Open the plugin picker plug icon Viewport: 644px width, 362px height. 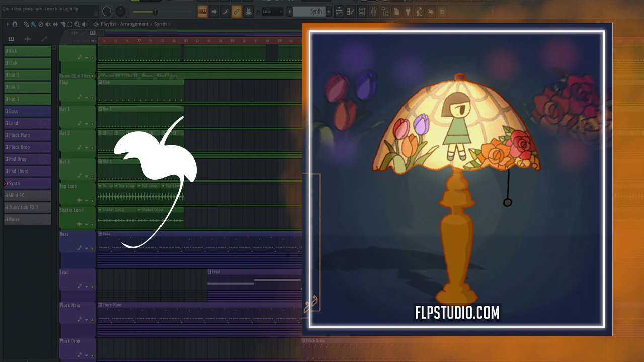pos(408,12)
